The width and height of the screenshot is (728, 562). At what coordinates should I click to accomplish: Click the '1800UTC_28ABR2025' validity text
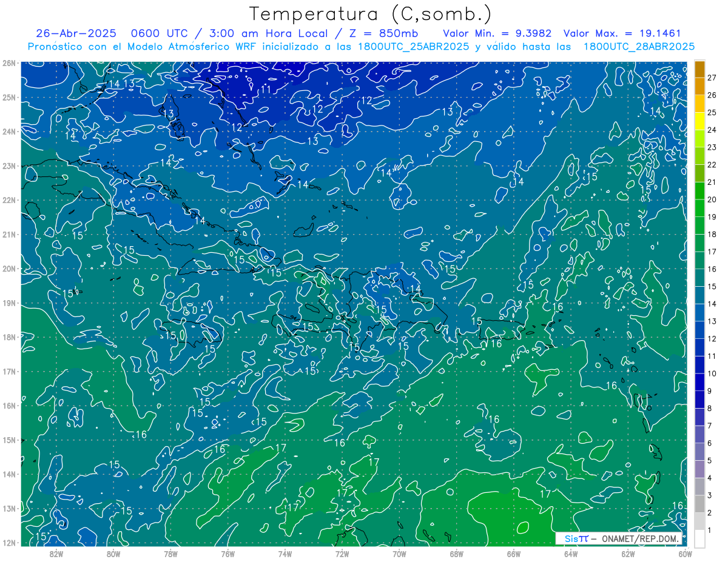639,46
